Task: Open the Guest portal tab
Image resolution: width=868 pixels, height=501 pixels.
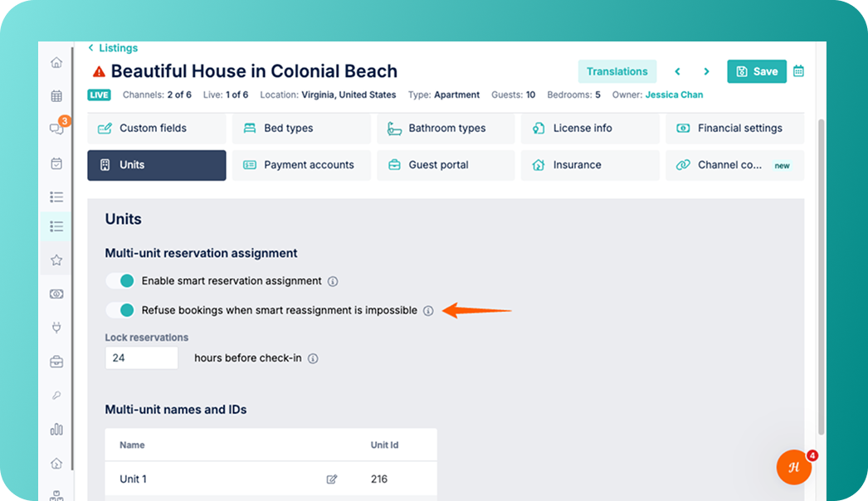Action: (x=446, y=165)
